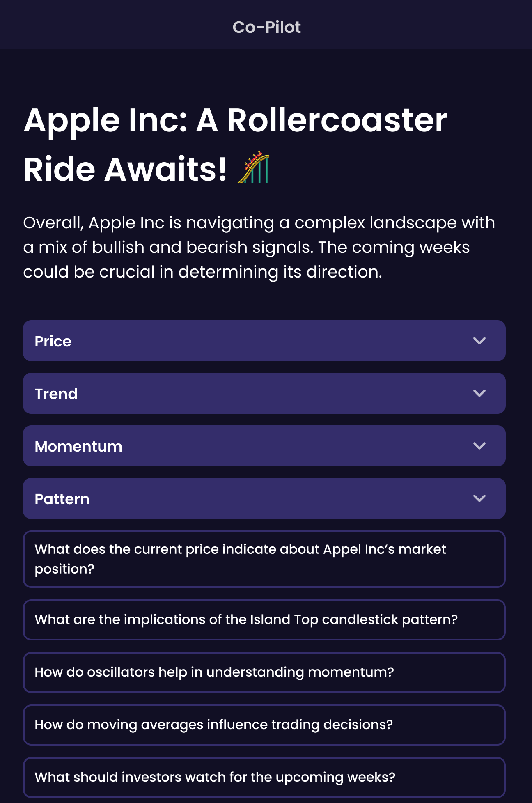Expand the Trend accordion by its label

[56, 394]
